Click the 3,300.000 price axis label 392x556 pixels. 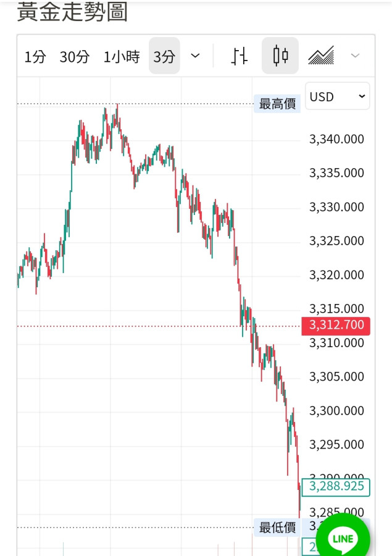[336, 411]
